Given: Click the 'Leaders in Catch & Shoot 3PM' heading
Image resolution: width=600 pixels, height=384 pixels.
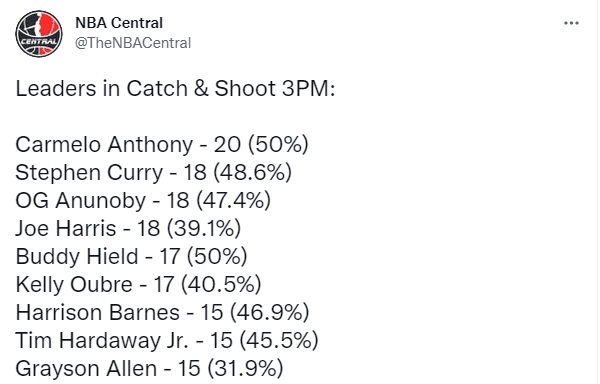Looking at the screenshot, I should [x=175, y=89].
